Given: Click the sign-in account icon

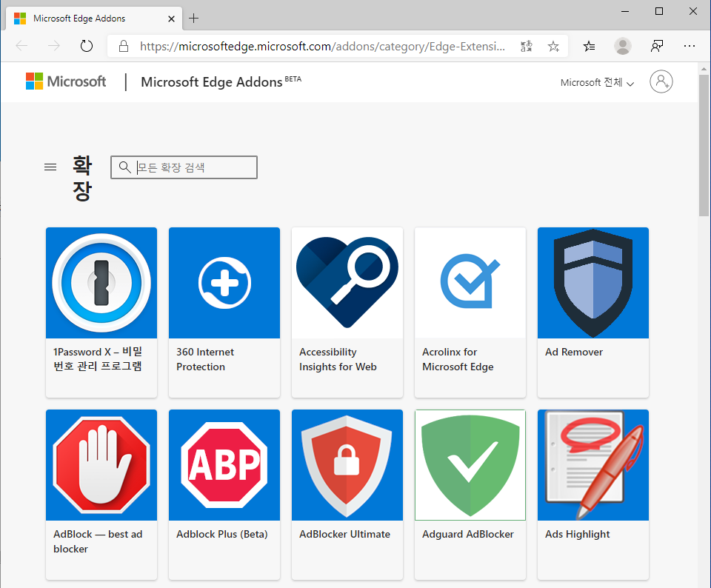Looking at the screenshot, I should tap(661, 81).
